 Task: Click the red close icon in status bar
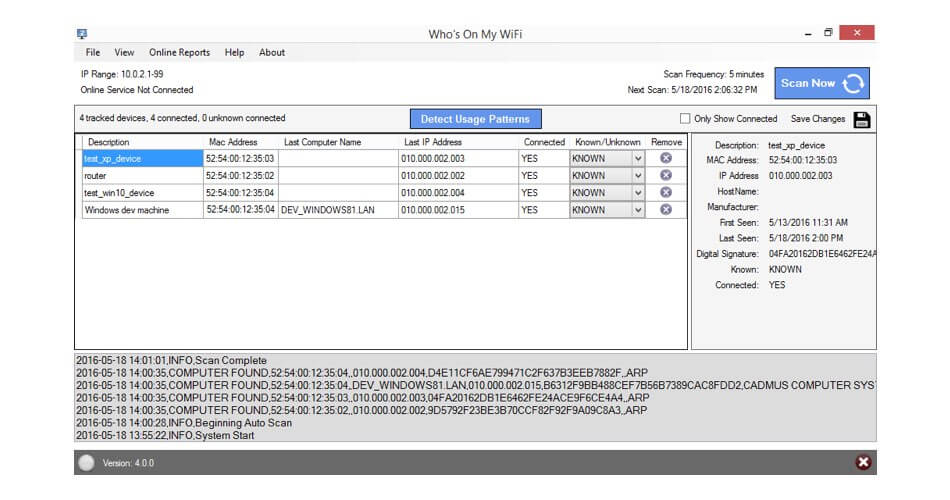coord(863,462)
